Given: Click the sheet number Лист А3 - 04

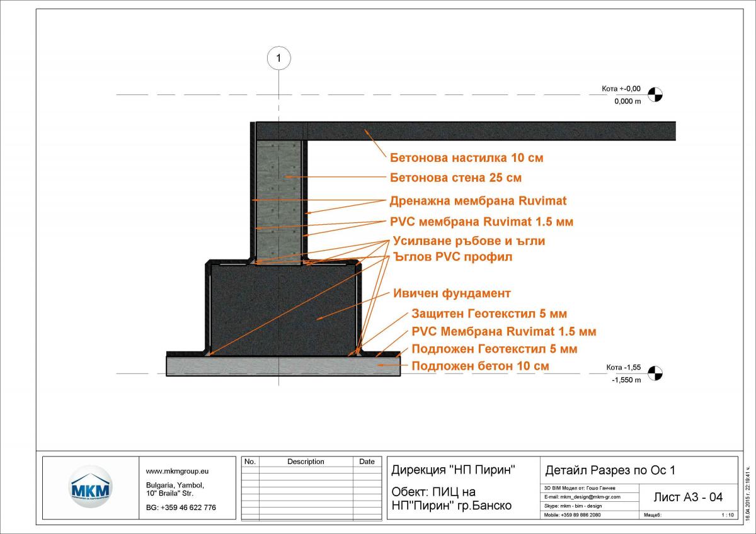Looking at the screenshot, I should point(688,497).
